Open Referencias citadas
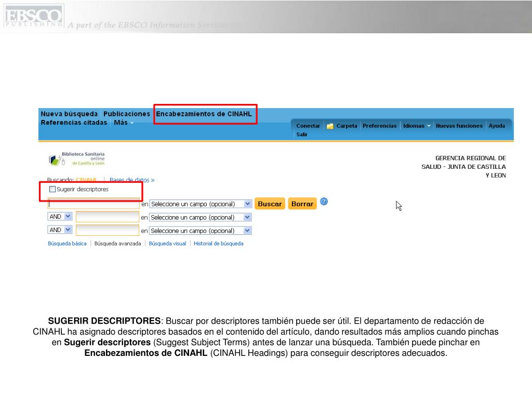This screenshot has width=532, height=399. [74, 123]
